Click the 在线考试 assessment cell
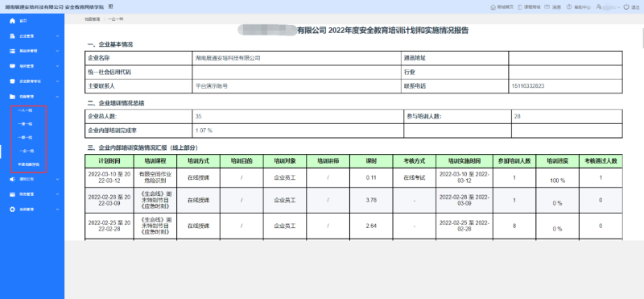 (x=415, y=177)
